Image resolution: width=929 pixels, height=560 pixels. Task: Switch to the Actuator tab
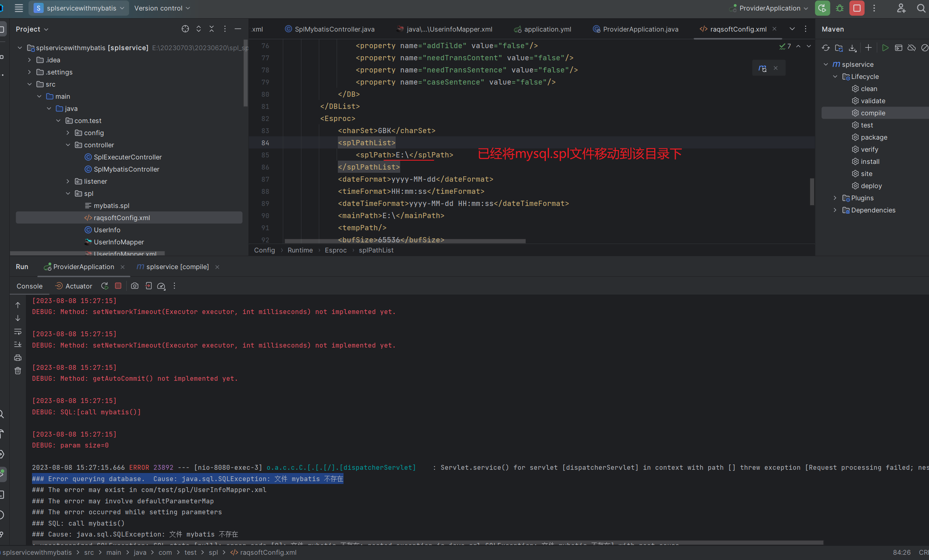click(74, 286)
